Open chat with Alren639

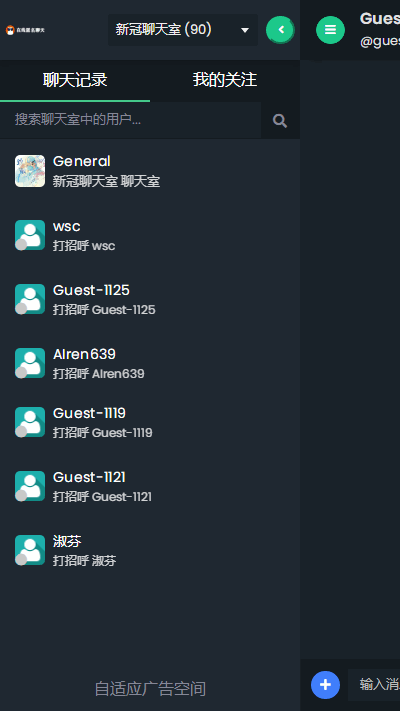(x=150, y=363)
